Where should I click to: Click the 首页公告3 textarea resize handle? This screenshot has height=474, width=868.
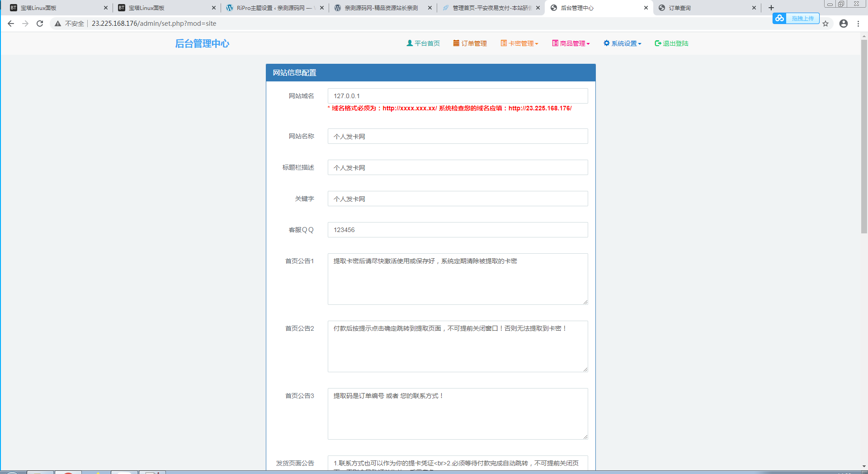point(585,436)
